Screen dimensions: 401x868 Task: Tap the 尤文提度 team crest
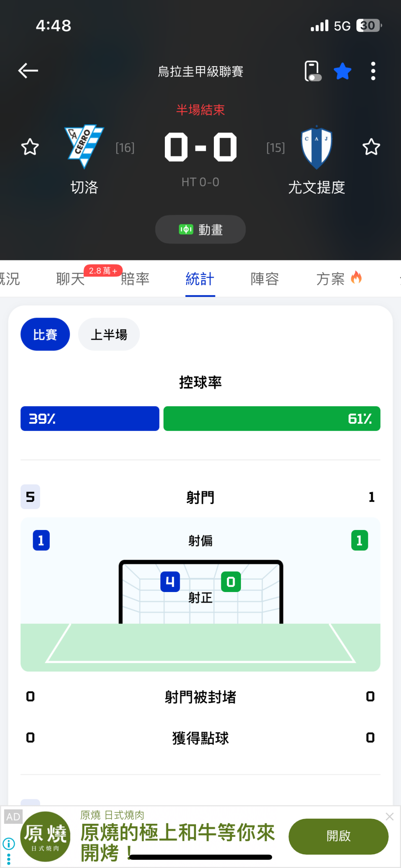(x=316, y=147)
